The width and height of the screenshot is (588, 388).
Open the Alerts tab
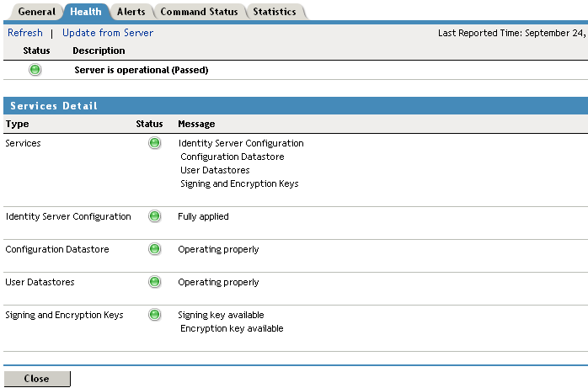pyautogui.click(x=131, y=12)
